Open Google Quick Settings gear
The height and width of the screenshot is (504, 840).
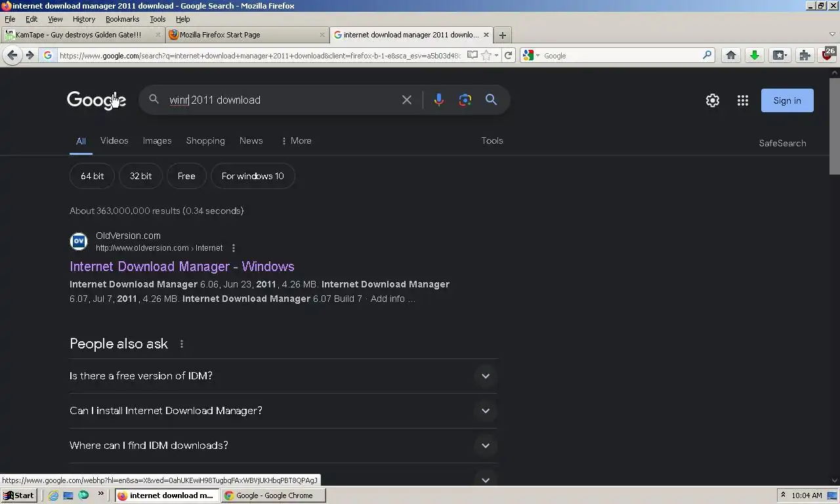[x=712, y=100]
